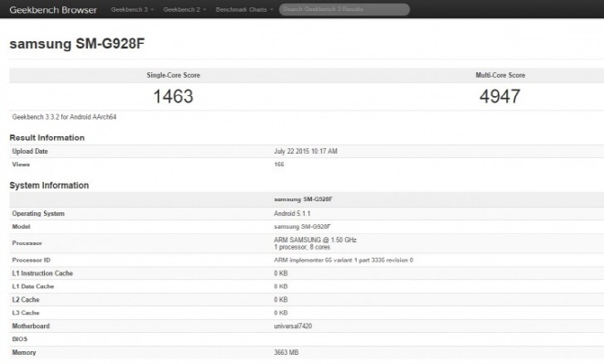
Task: Open the Geekbench Browser home link
Action: pos(53,10)
